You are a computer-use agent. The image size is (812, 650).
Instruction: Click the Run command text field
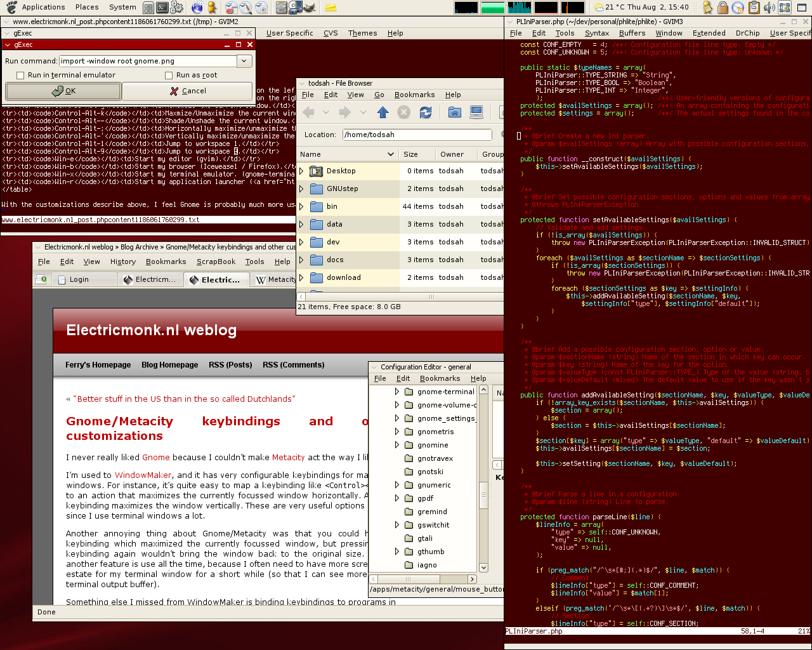tap(148, 61)
